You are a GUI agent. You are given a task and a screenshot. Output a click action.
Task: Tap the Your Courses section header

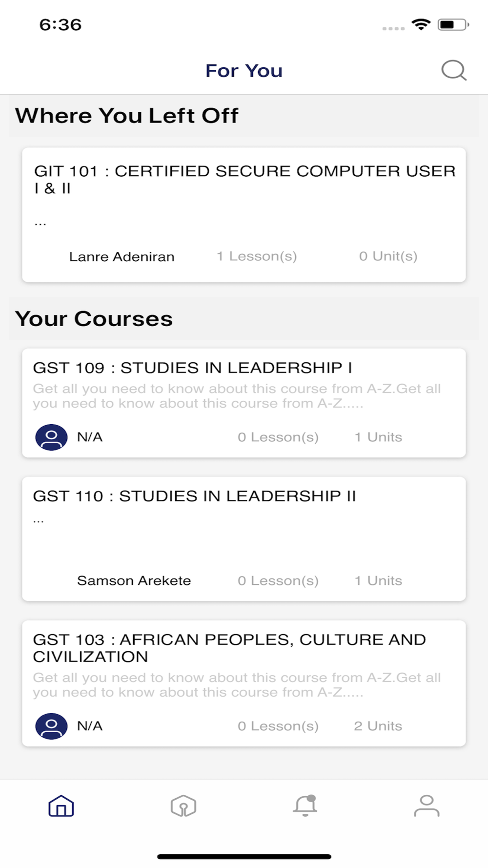[94, 319]
